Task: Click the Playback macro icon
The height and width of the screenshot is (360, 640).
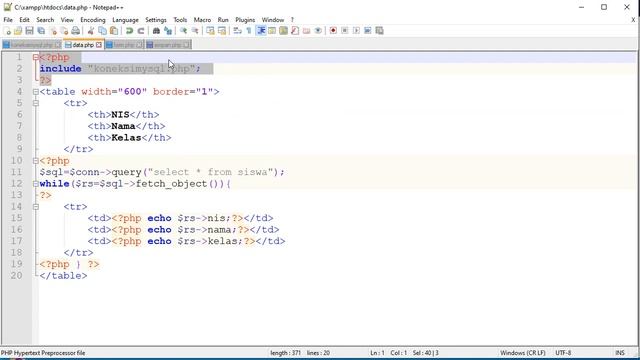Action: pyautogui.click(x=356, y=31)
